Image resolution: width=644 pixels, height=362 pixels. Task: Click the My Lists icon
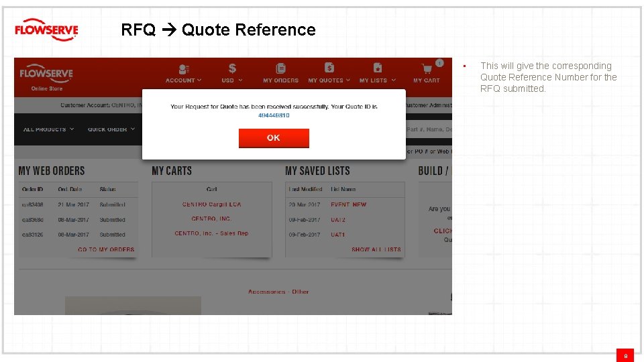(378, 68)
